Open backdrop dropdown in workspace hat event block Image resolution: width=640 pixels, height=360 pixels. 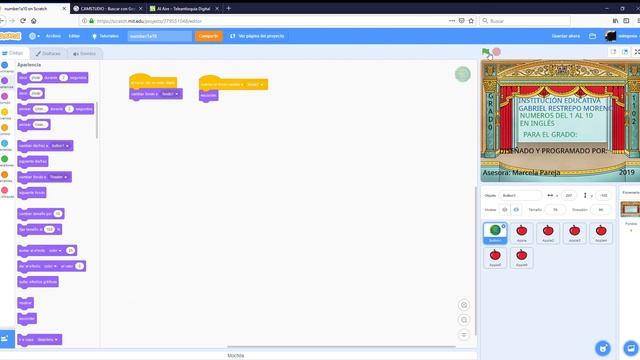point(255,84)
